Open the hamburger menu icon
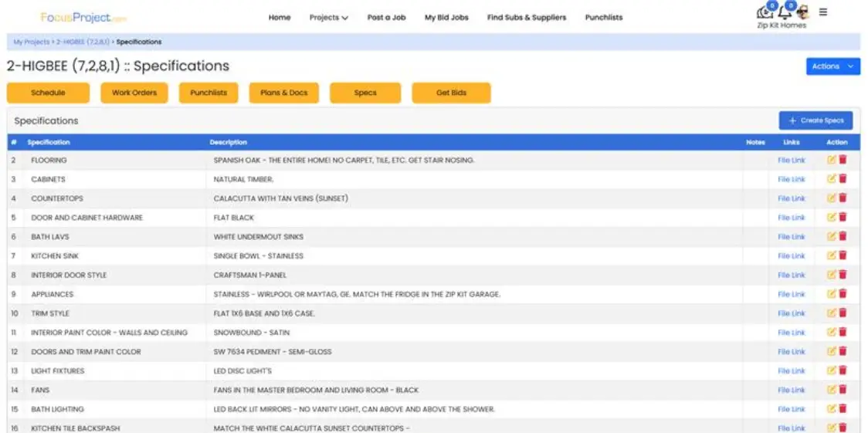The height and width of the screenshot is (433, 868). (823, 12)
